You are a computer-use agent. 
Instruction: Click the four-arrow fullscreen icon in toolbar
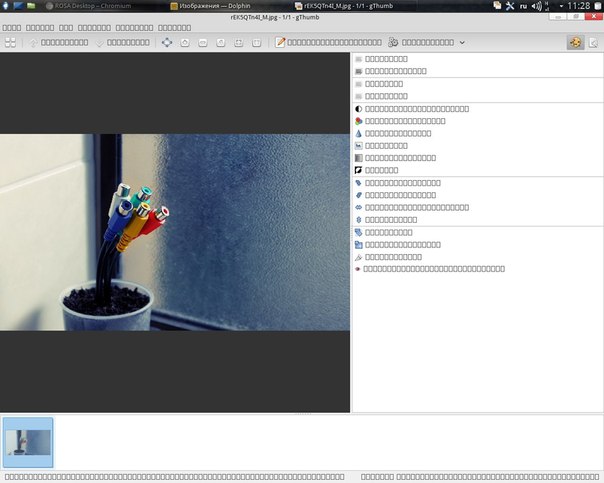point(167,42)
